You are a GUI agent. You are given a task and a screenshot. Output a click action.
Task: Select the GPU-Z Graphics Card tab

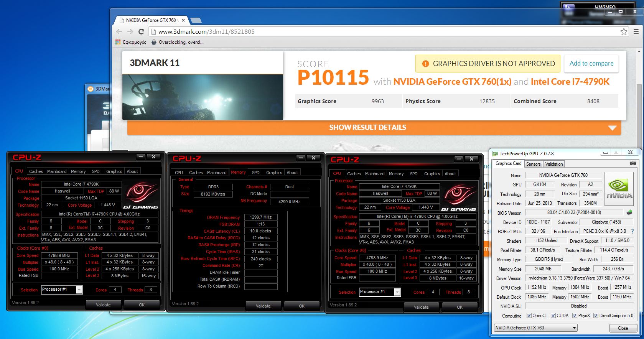pyautogui.click(x=508, y=163)
